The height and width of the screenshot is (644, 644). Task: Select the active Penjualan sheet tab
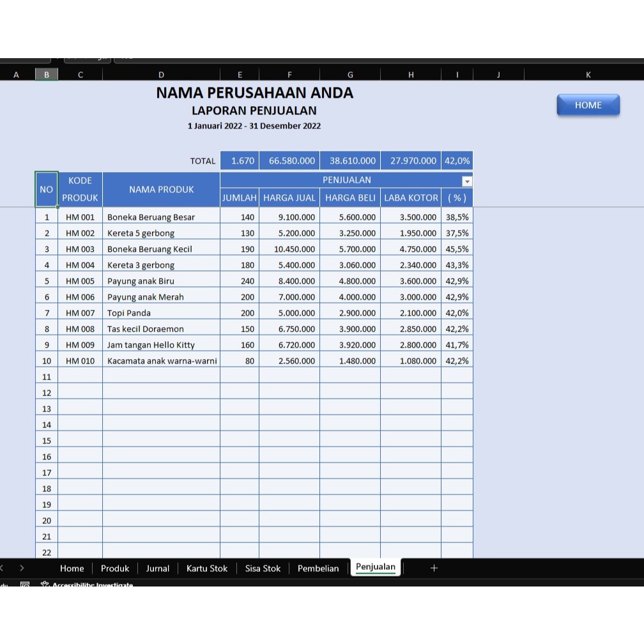point(376,567)
